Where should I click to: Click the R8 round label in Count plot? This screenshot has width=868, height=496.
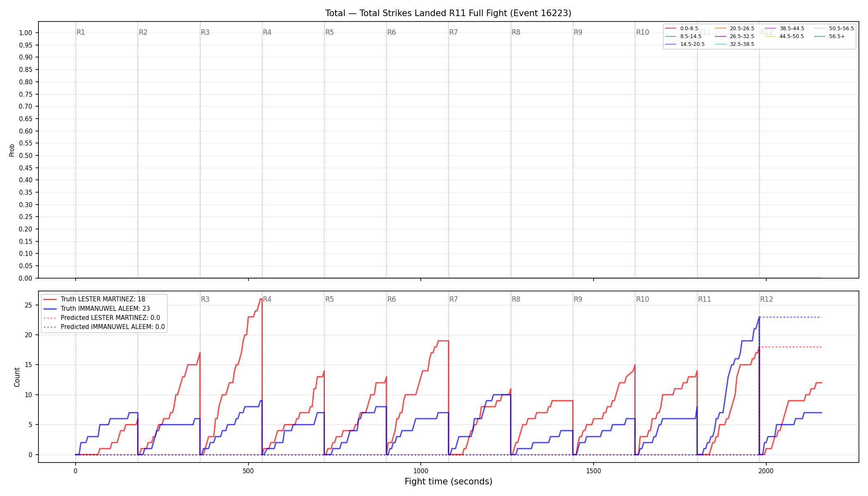(x=516, y=299)
